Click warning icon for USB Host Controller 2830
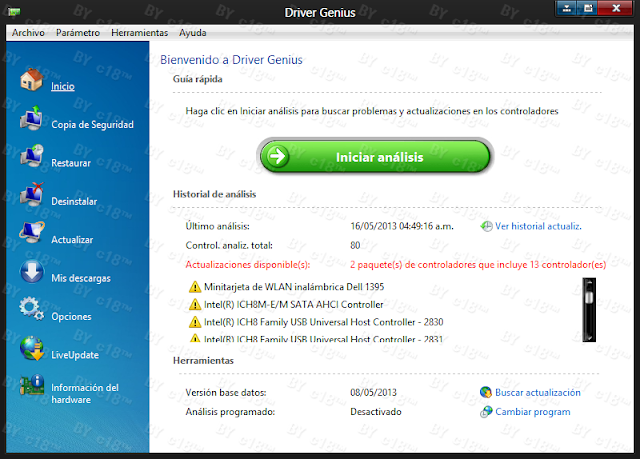 (195, 322)
